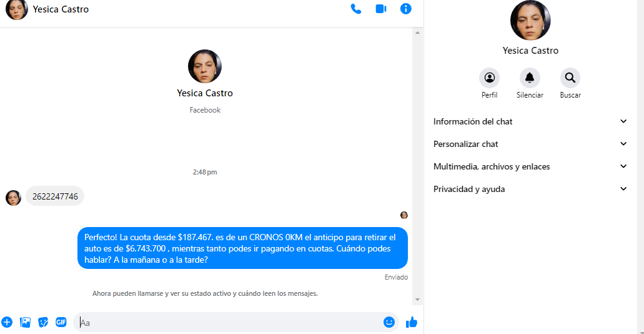Send a thumbs-up like

coord(411,322)
